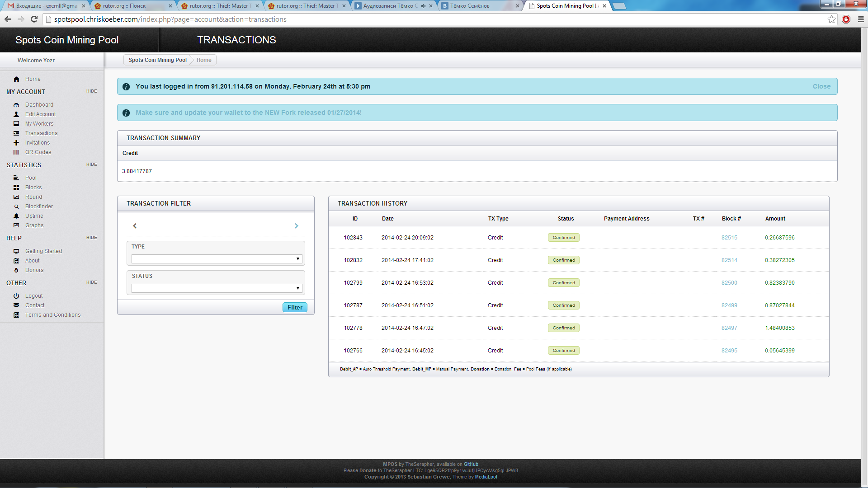Image resolution: width=868 pixels, height=488 pixels.
Task: Open block 82515 link
Action: point(729,238)
